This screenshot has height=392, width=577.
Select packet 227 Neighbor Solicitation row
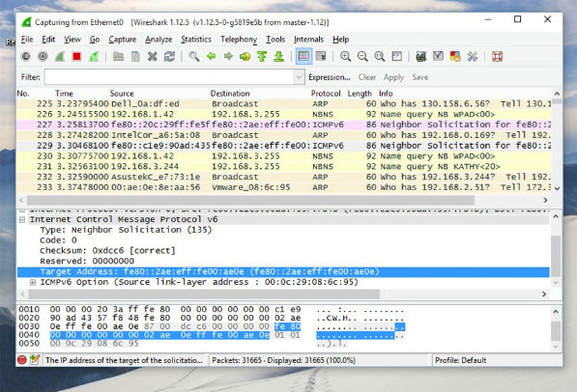point(284,125)
